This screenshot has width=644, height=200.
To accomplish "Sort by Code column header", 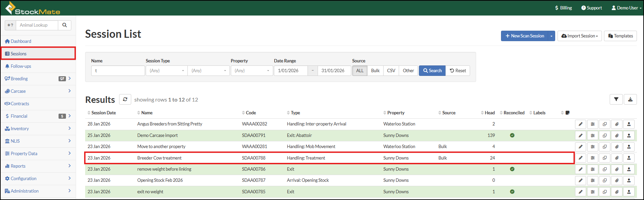I will click(x=249, y=113).
